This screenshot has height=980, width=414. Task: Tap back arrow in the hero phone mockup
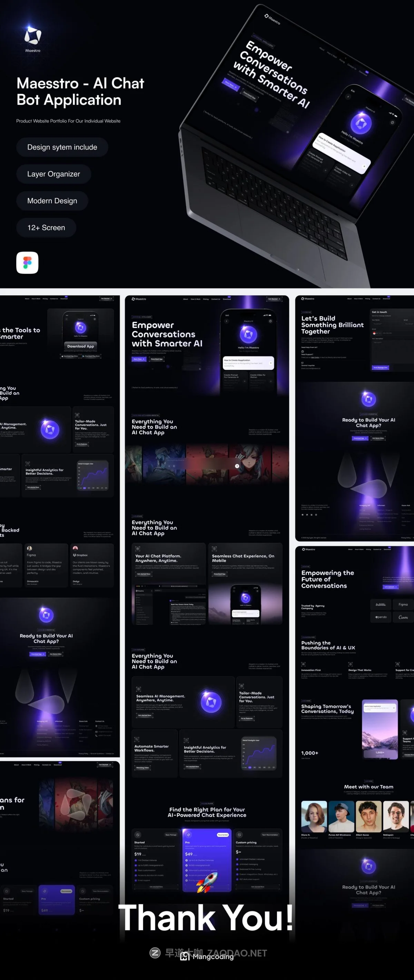226,321
